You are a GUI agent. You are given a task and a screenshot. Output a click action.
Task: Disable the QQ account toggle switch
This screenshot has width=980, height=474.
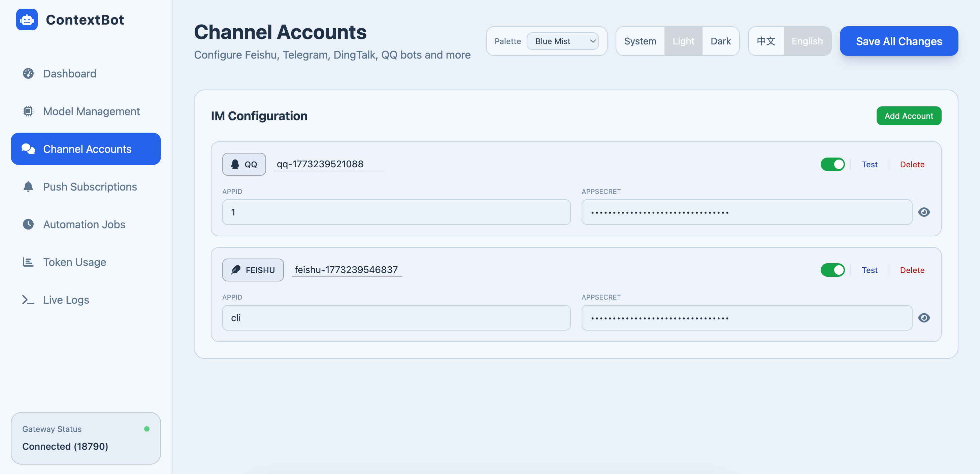832,164
